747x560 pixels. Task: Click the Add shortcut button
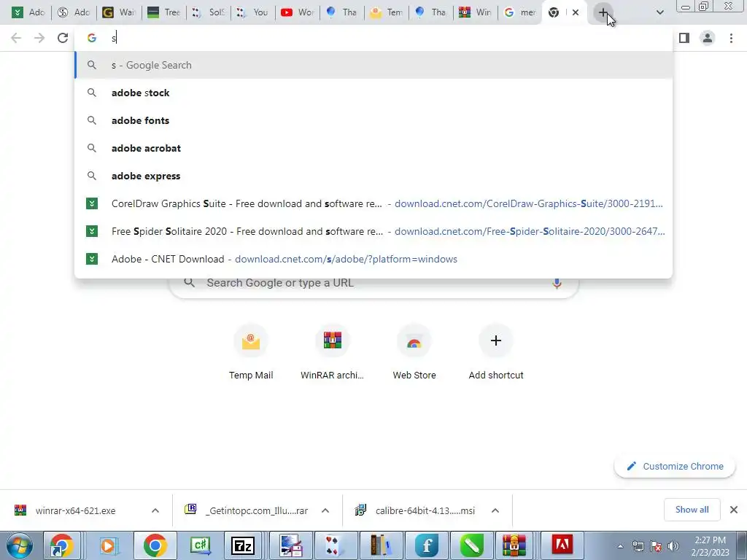(x=496, y=352)
